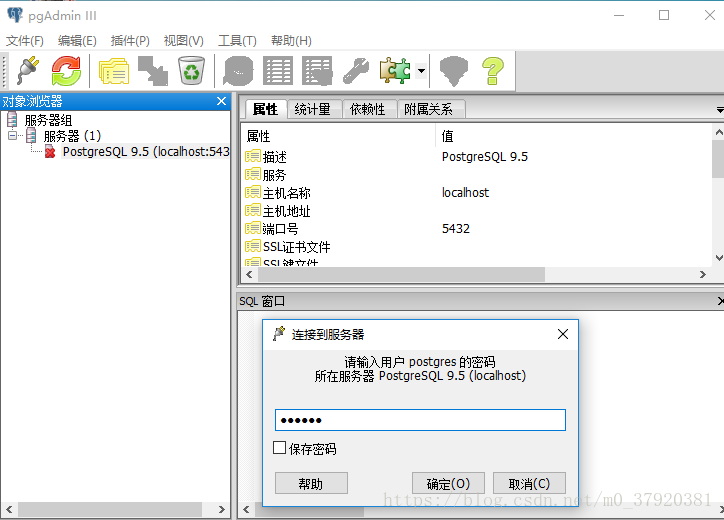Switch to the 属性 tab
The image size is (724, 520).
coord(265,109)
